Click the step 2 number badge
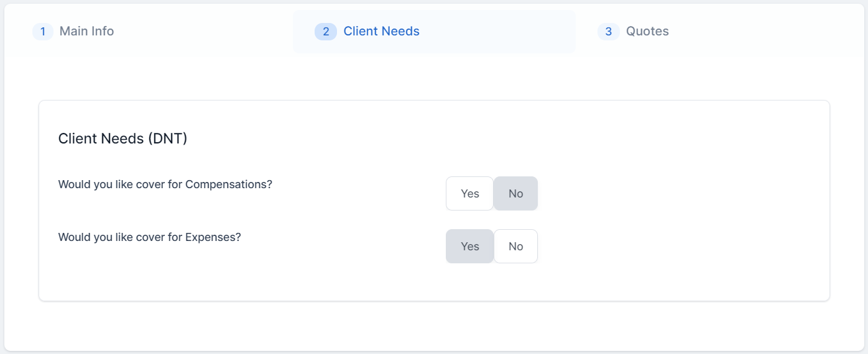Viewport: 868px width, 354px height. click(x=326, y=31)
